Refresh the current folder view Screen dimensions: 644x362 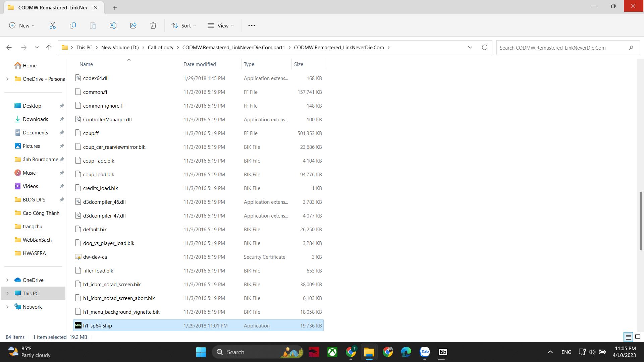click(x=484, y=47)
